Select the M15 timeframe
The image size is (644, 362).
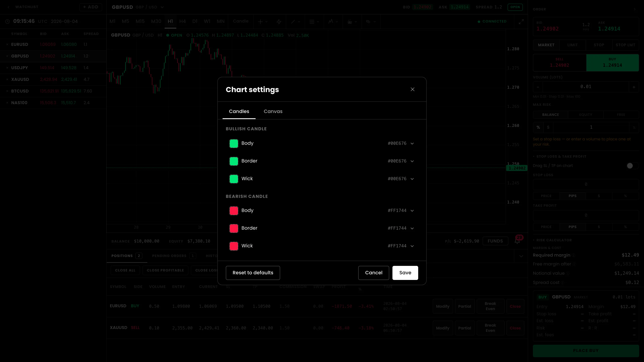coord(140,22)
